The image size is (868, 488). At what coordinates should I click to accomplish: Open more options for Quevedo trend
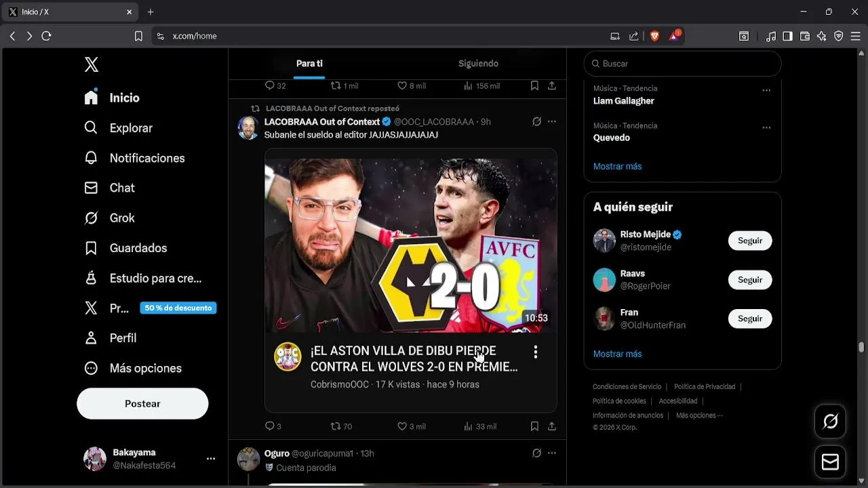click(766, 127)
